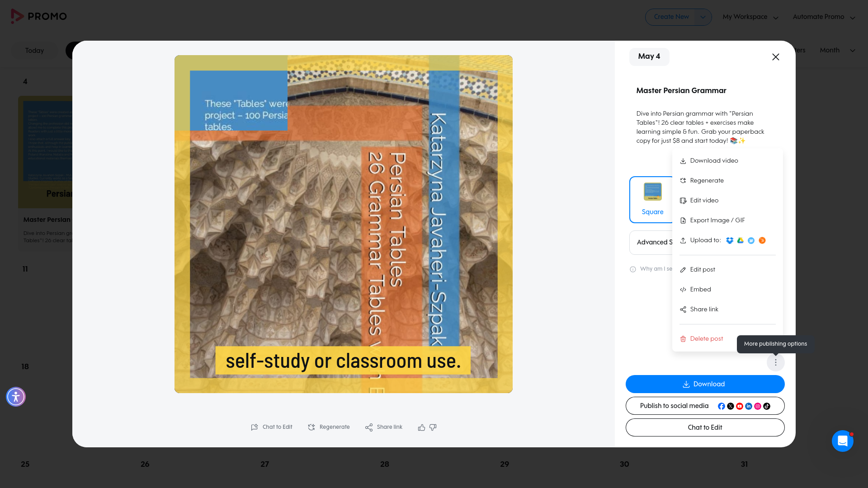Upload the video to HubSpot
Screen dimensions: 868x488
pyautogui.click(x=762, y=240)
